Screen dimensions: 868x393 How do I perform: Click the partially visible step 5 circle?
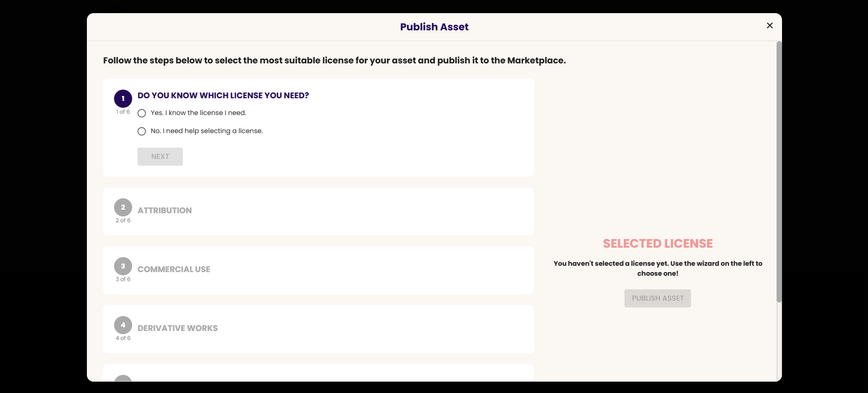tap(123, 379)
